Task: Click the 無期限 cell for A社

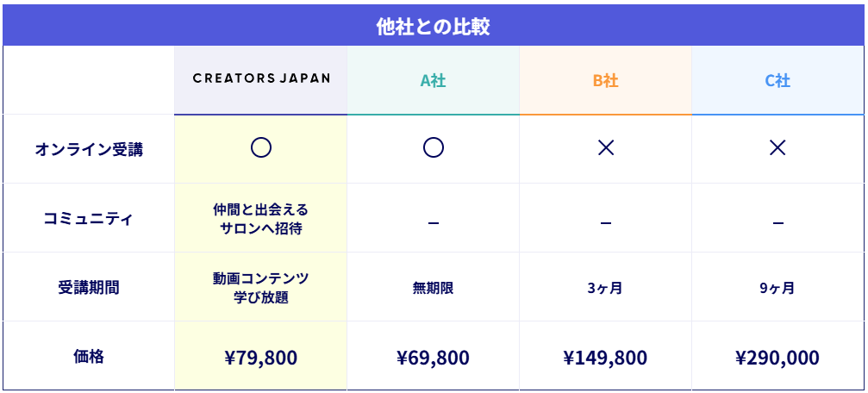Action: point(434,289)
